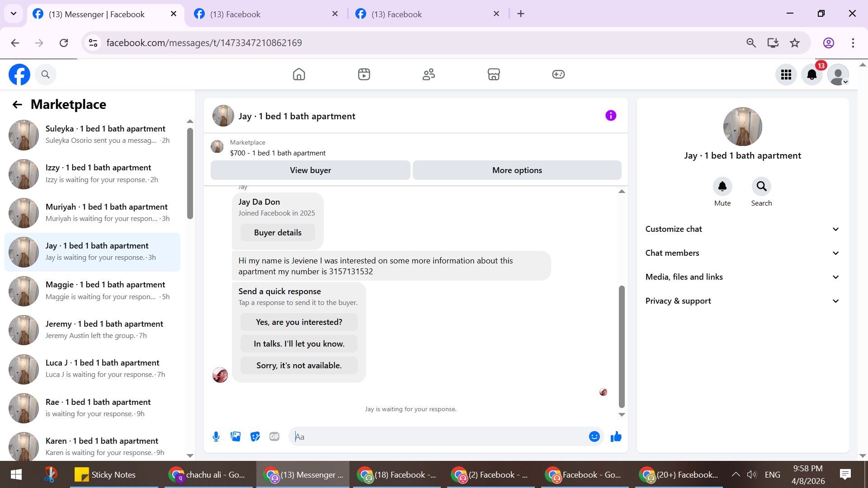
Task: Open the Marketplace icon in top navigation
Action: (493, 75)
